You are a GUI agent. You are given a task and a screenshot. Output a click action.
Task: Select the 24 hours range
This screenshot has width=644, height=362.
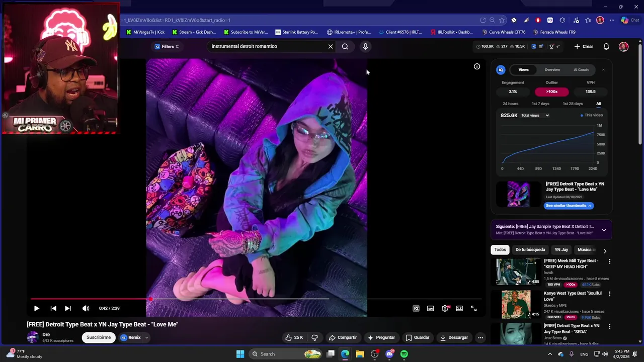(510, 104)
